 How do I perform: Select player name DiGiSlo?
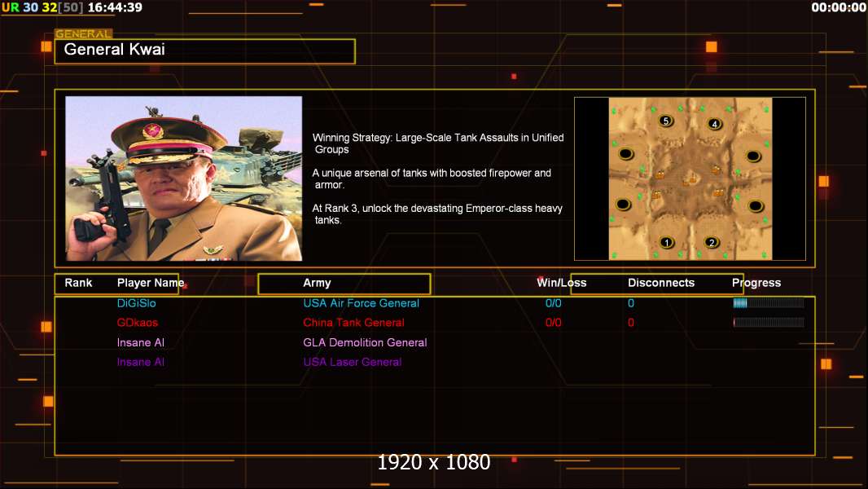pos(136,303)
